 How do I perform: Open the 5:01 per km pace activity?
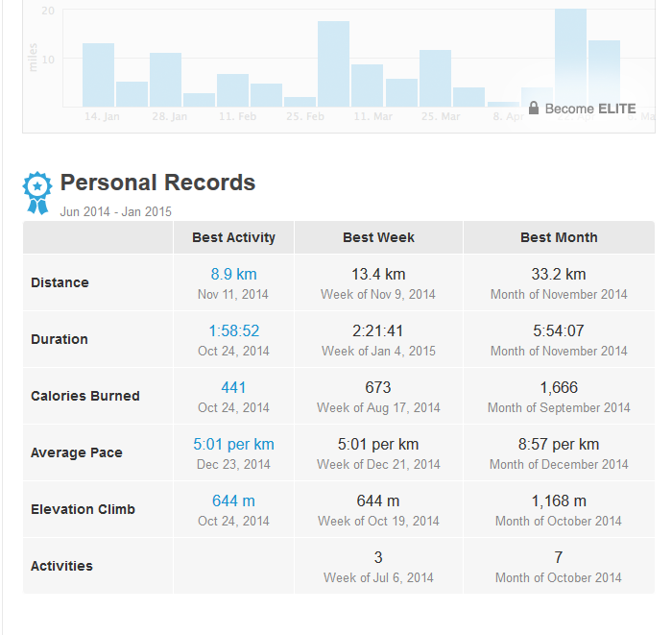[x=233, y=444]
